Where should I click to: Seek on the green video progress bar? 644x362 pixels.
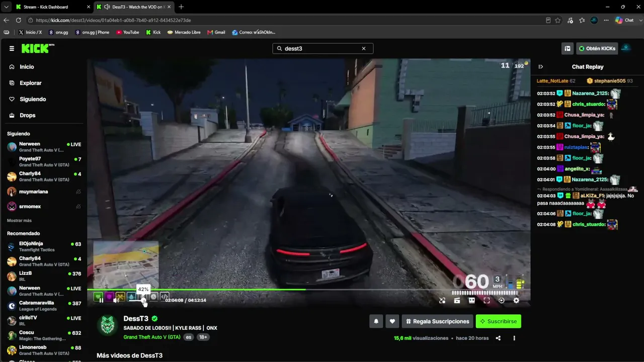coord(308,289)
